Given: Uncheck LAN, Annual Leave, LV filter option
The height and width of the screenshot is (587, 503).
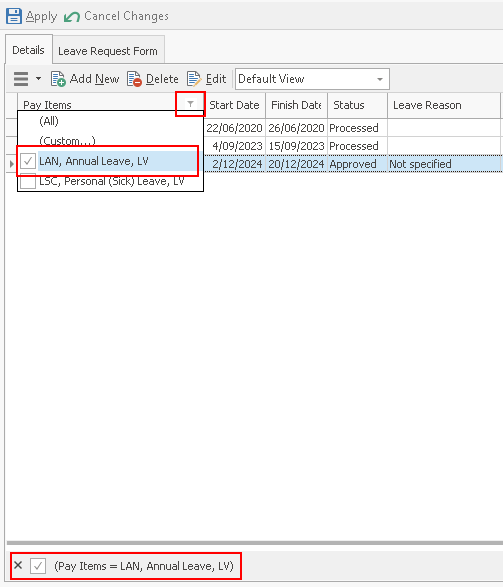Looking at the screenshot, I should [28, 161].
